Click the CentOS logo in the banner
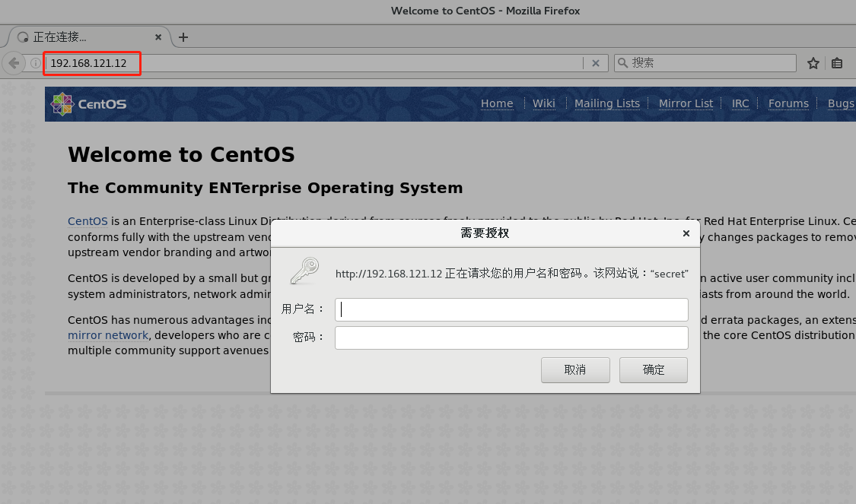 (88, 104)
